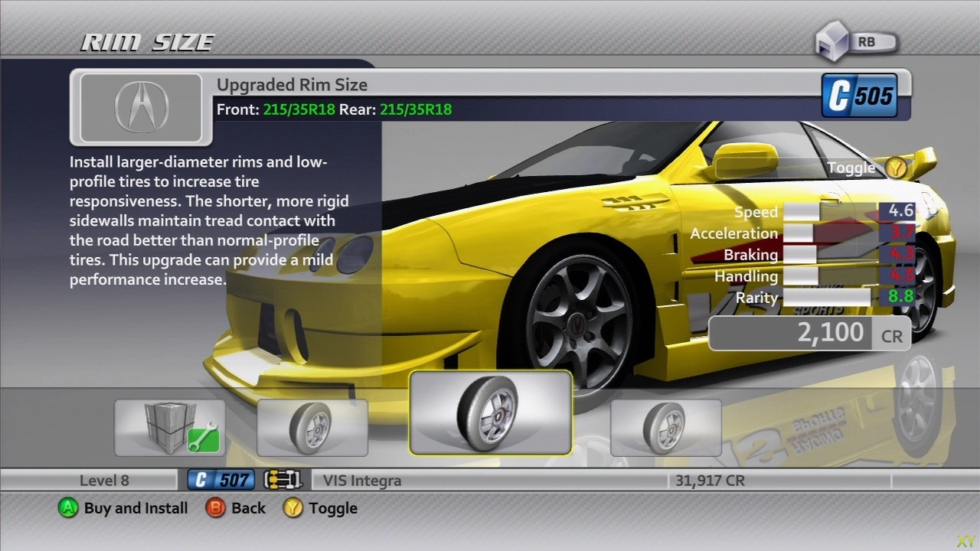Image resolution: width=980 pixels, height=551 pixels.
Task: Choose the second rim size option
Action: (312, 427)
